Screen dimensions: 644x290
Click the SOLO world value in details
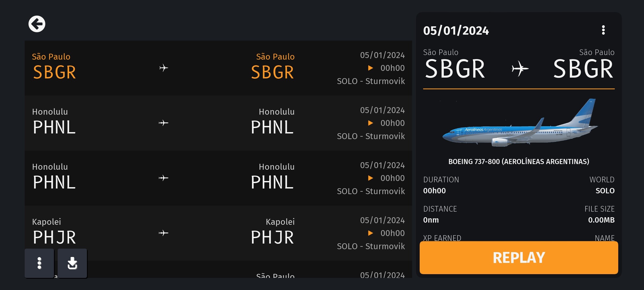[605, 191]
